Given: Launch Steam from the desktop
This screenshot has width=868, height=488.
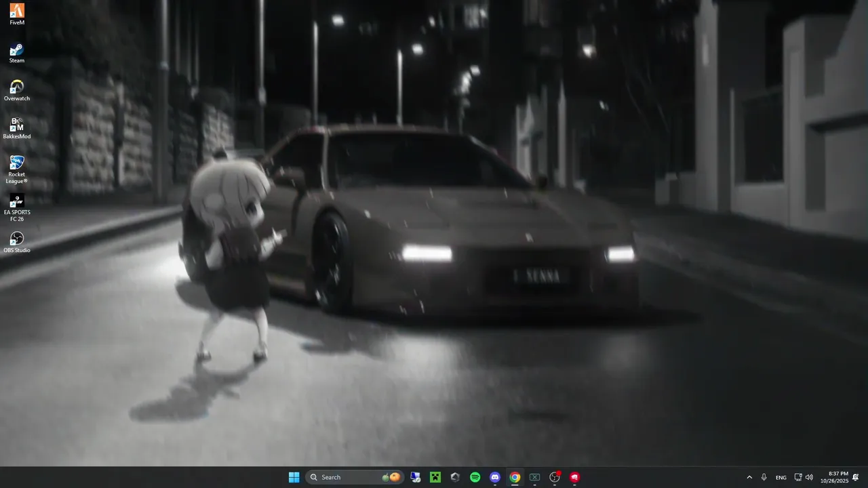Looking at the screenshot, I should pos(17,53).
